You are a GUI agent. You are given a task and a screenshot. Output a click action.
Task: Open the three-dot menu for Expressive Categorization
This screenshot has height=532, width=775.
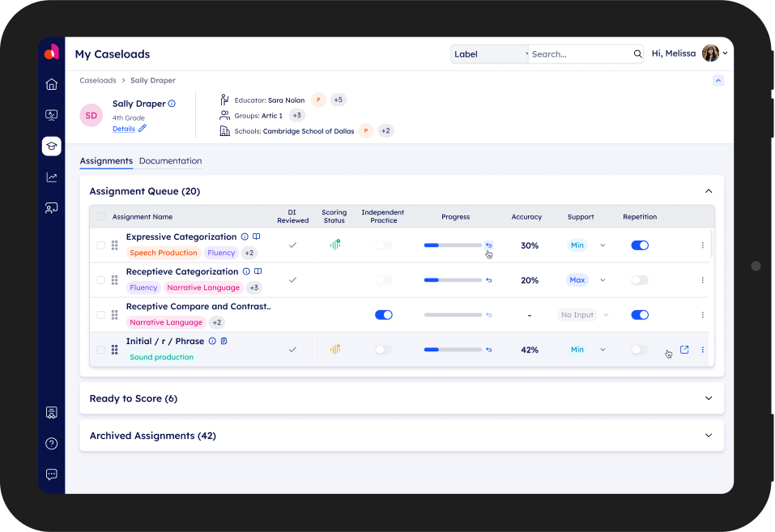click(x=702, y=245)
